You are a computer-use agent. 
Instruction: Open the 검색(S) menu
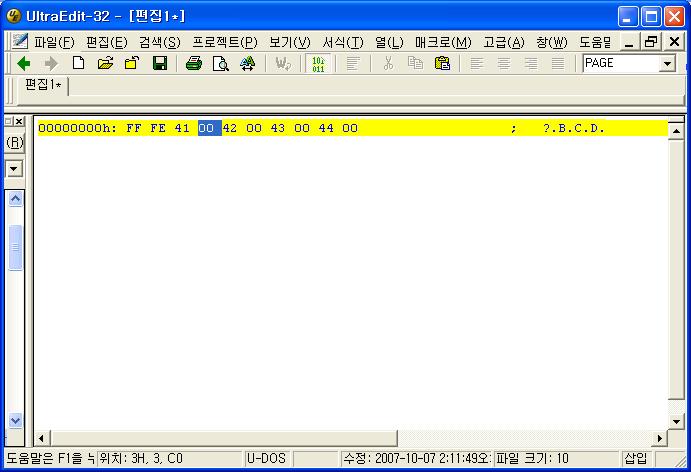coord(160,42)
